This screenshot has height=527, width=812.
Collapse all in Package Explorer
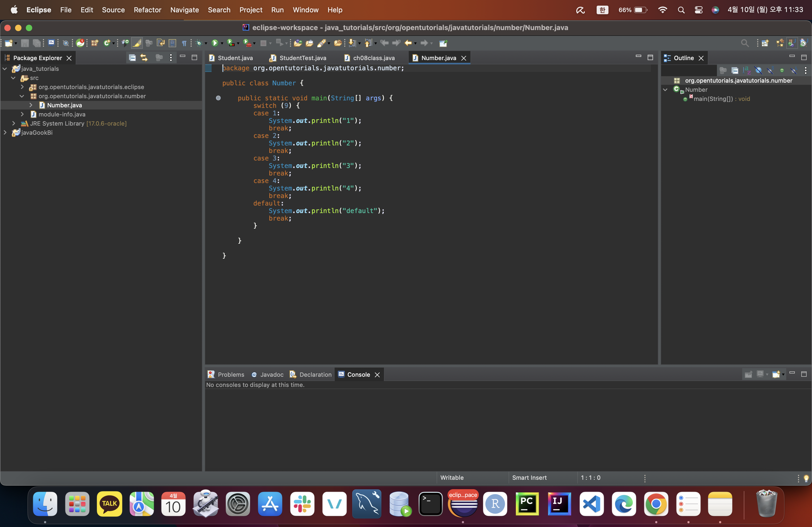(132, 58)
